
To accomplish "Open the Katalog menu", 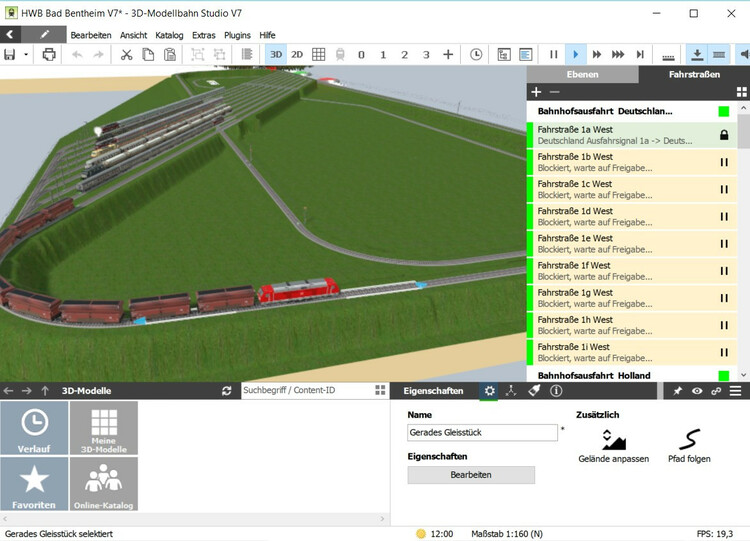I will point(169,35).
